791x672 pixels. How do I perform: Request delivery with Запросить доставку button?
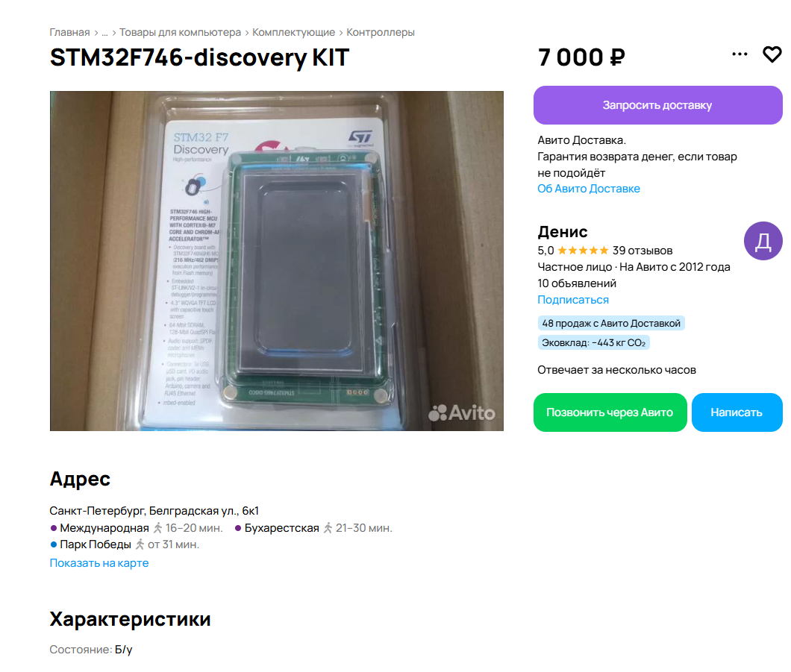point(658,105)
